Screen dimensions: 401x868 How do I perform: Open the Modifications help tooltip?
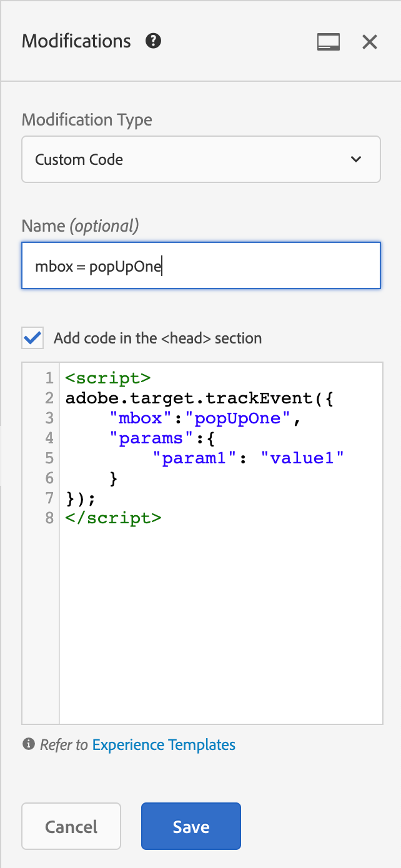pos(152,41)
